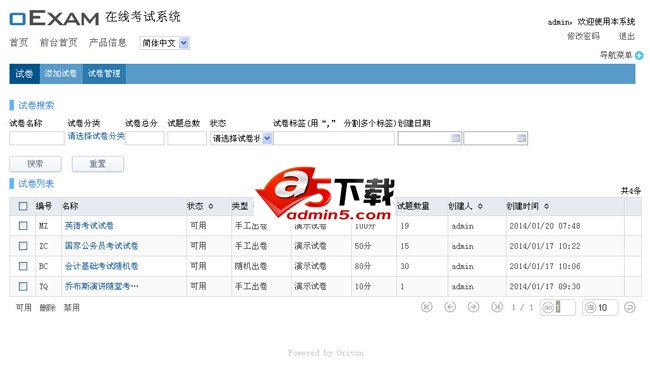The width and height of the screenshot is (650, 389).
Task: Check the MZ 英语考试试卷 row checkbox
Action: (x=23, y=226)
